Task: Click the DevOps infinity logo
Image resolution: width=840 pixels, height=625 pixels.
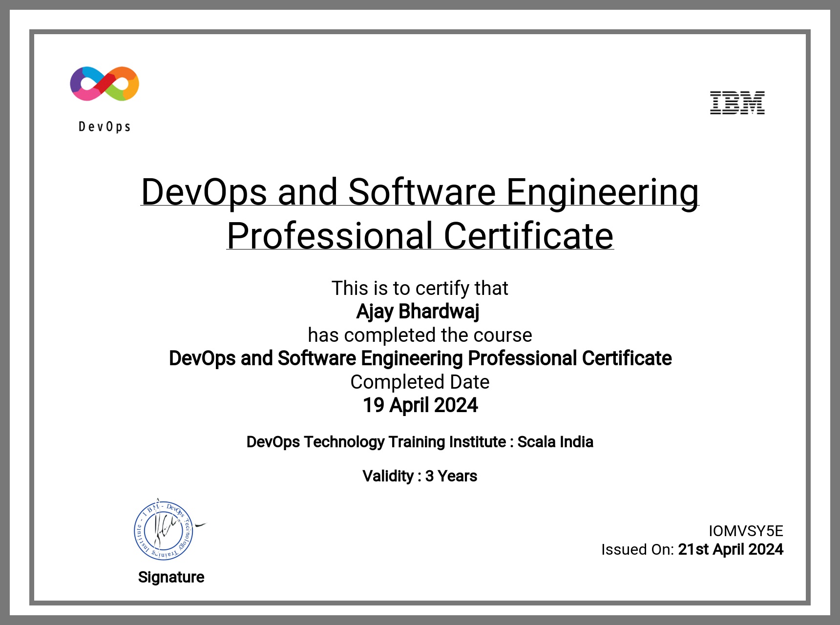Action: coord(105,83)
